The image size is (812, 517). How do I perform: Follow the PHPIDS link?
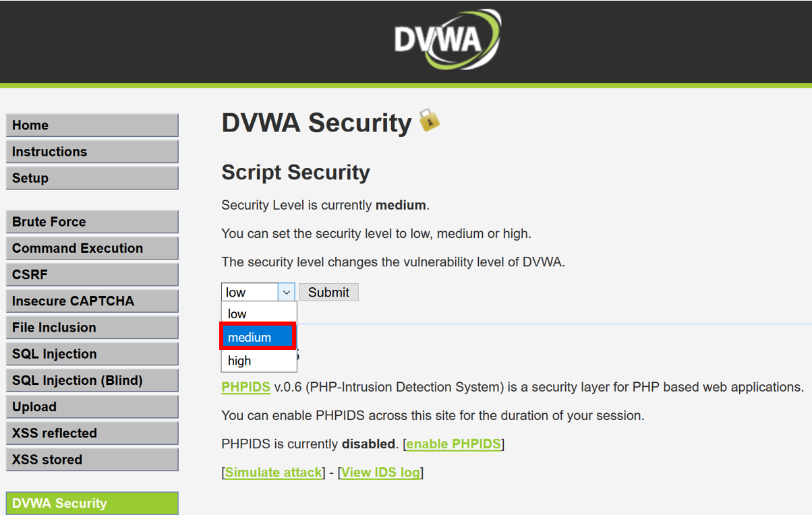(x=245, y=387)
